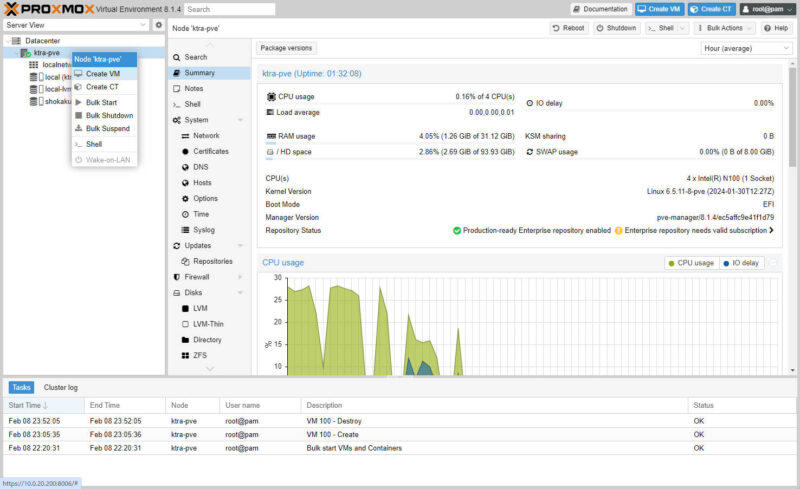
Task: Click the Bulk start VMs and Containers row
Action: (399, 448)
